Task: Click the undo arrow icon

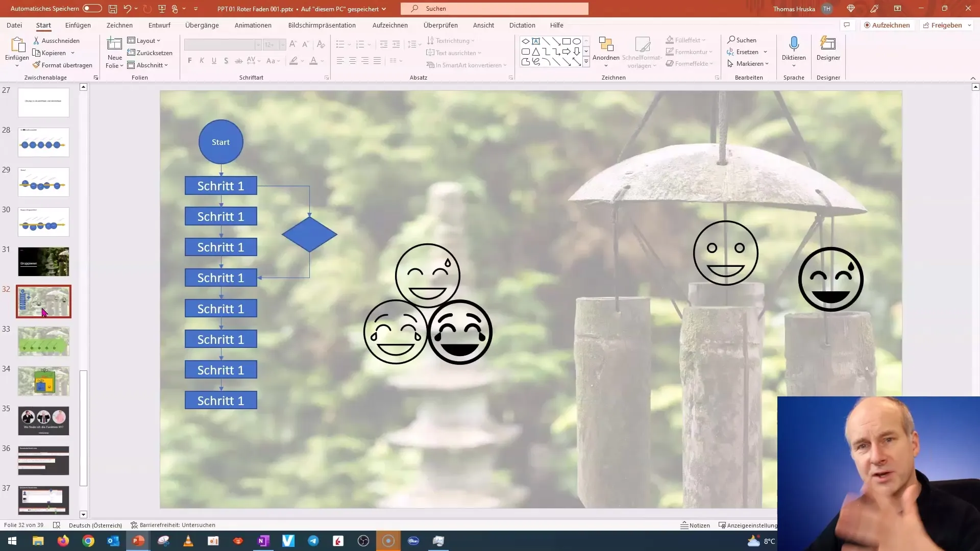Action: coord(128,9)
